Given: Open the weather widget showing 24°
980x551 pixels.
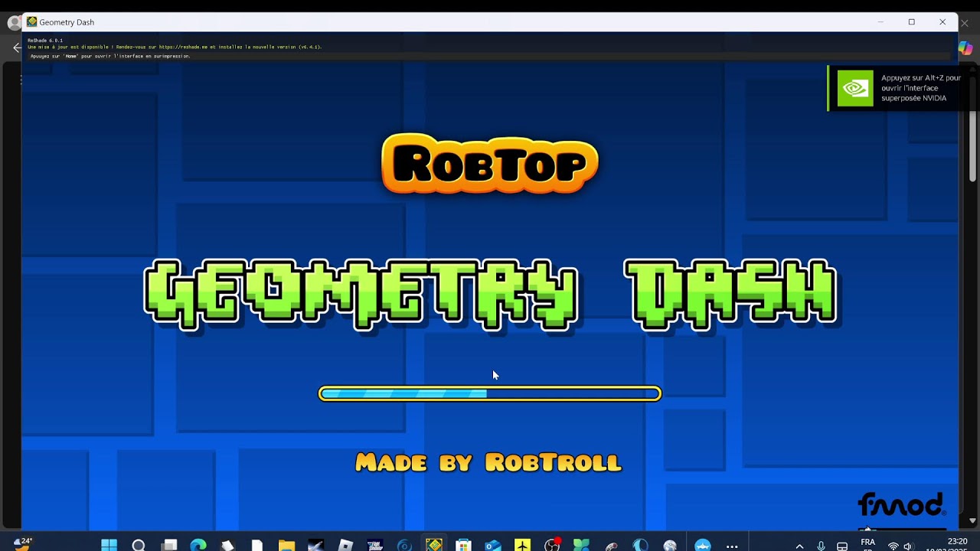Looking at the screenshot, I should [x=23, y=543].
